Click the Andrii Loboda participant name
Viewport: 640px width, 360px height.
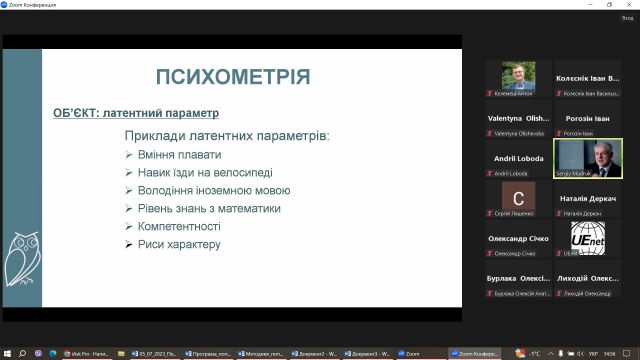tap(518, 158)
